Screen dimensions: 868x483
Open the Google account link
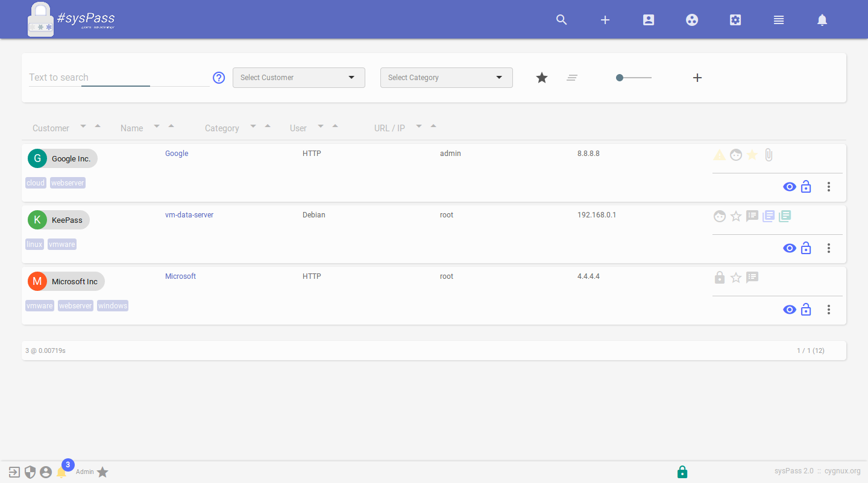177,154
